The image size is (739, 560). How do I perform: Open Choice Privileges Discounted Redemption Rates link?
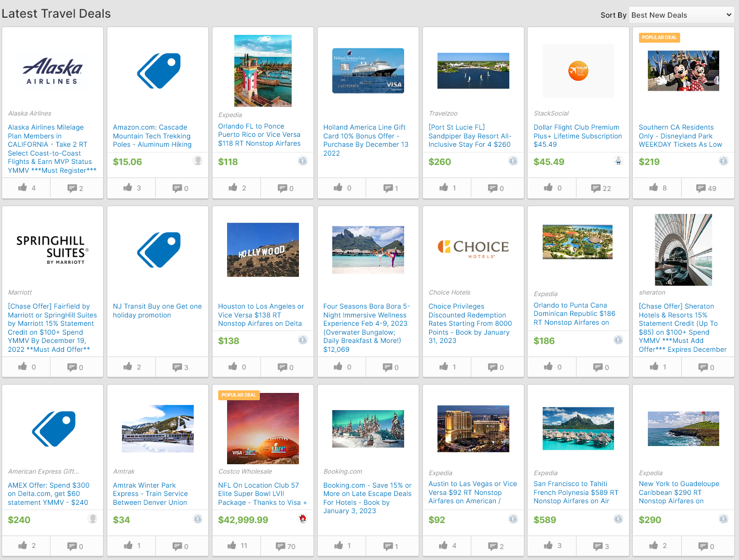(x=470, y=324)
